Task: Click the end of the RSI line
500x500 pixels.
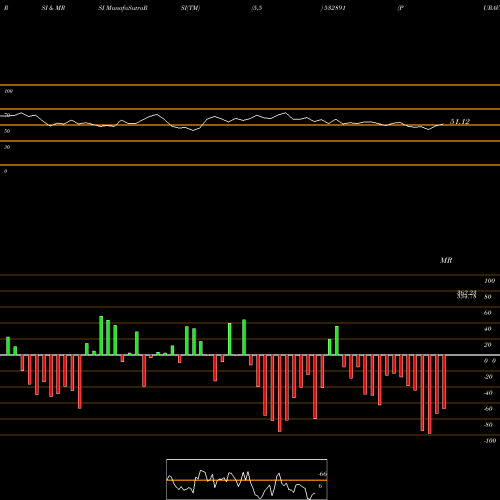Action: (443, 125)
